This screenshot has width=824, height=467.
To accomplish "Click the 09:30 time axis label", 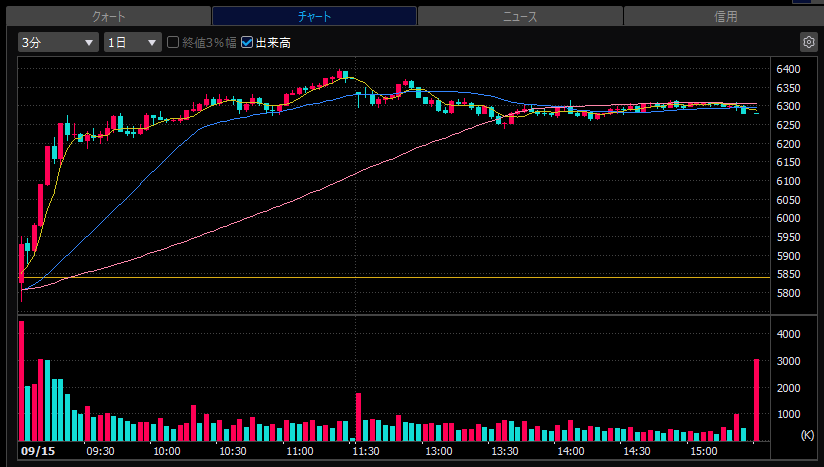I will pyautogui.click(x=100, y=451).
